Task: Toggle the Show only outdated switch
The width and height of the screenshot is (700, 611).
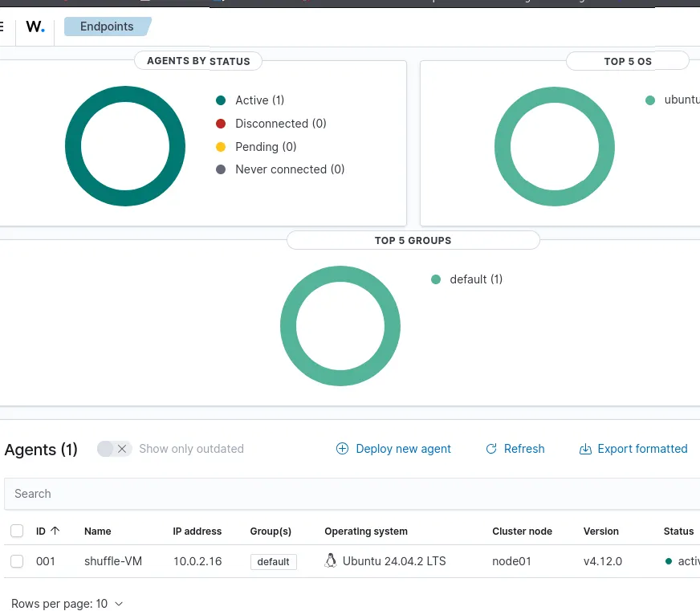Action: [x=113, y=449]
